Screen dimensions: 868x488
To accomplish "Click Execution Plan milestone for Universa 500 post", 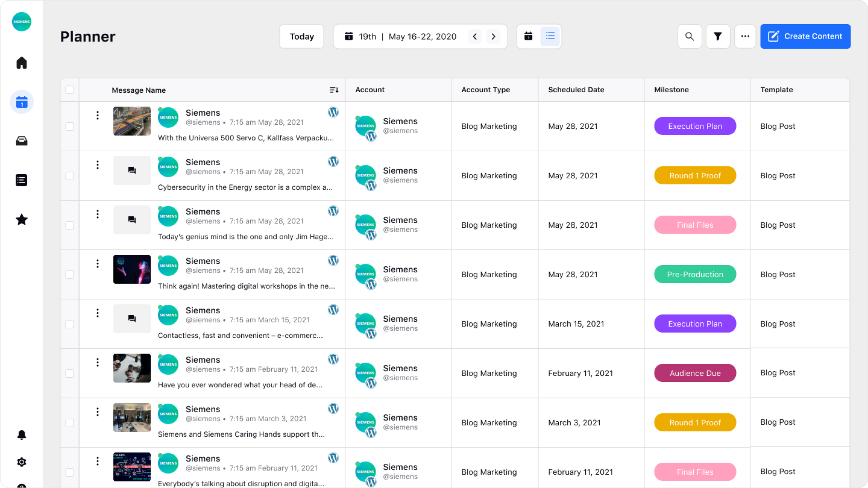I will (695, 126).
